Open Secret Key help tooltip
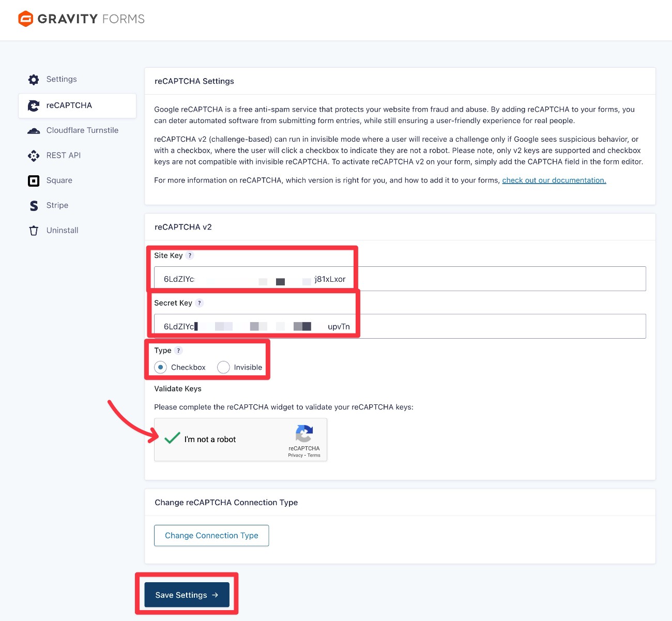672x621 pixels. point(200,303)
